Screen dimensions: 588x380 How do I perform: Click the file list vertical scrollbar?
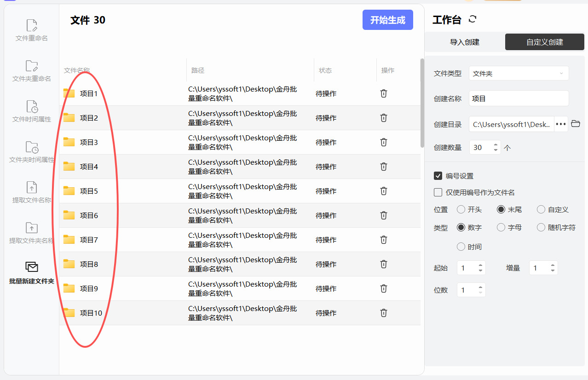coord(422,103)
